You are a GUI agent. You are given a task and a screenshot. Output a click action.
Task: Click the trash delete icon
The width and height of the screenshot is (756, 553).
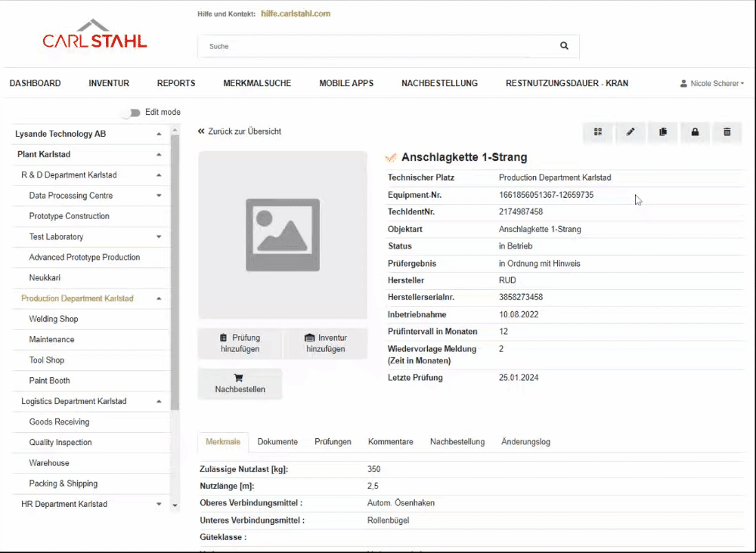pos(727,132)
